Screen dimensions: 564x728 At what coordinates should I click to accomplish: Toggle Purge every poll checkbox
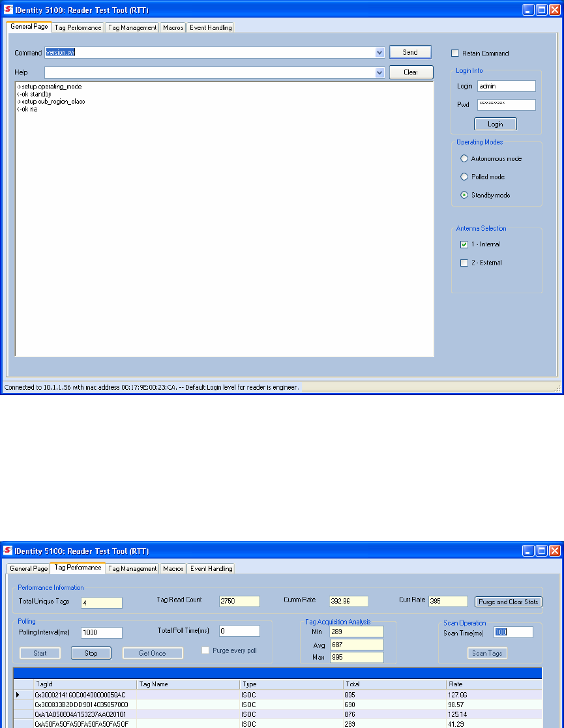point(205,650)
